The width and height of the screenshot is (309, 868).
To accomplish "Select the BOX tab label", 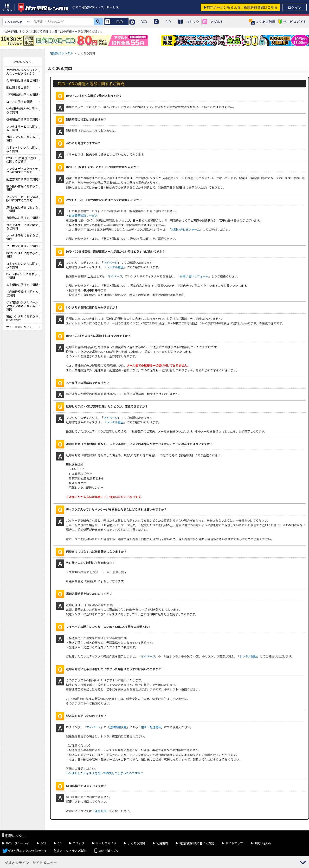I will [x=144, y=22].
